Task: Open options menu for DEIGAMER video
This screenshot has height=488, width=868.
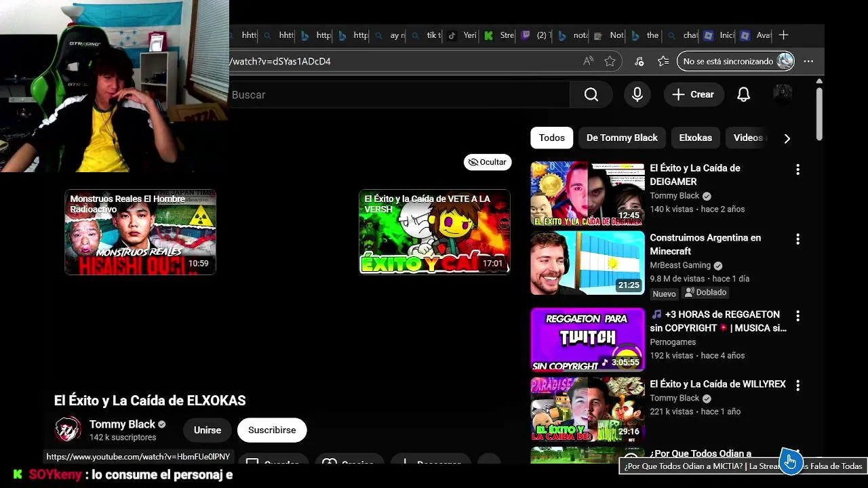Action: (x=797, y=169)
